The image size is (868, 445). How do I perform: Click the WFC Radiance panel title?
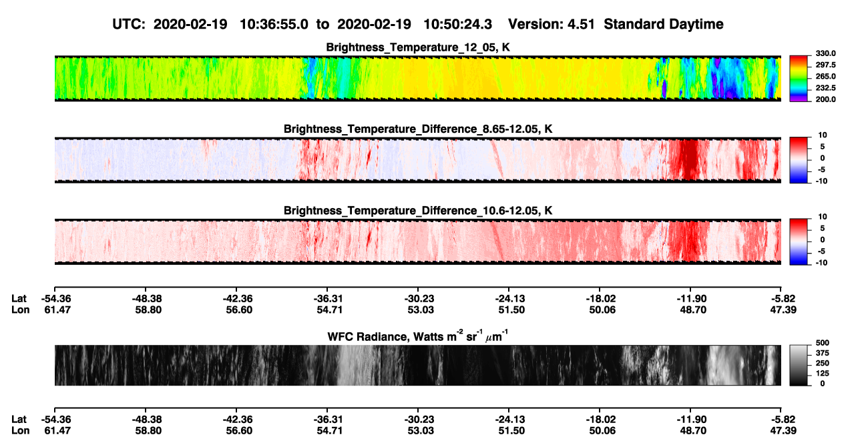point(417,336)
